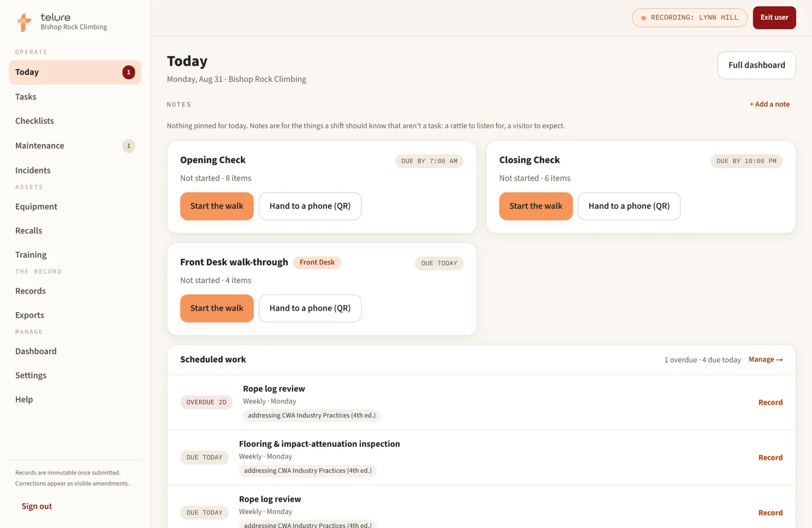
Task: Open the Maintenance section
Action: click(75, 146)
